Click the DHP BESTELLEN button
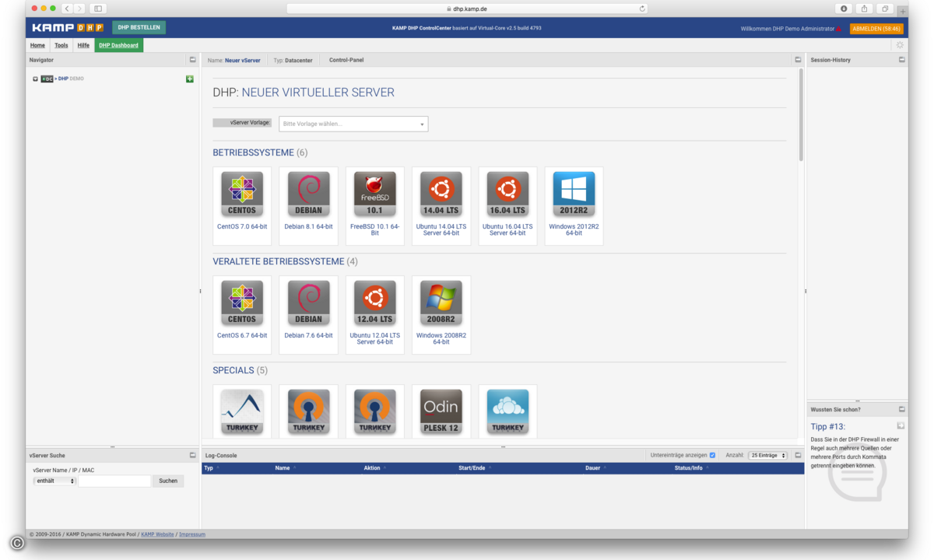 [139, 28]
